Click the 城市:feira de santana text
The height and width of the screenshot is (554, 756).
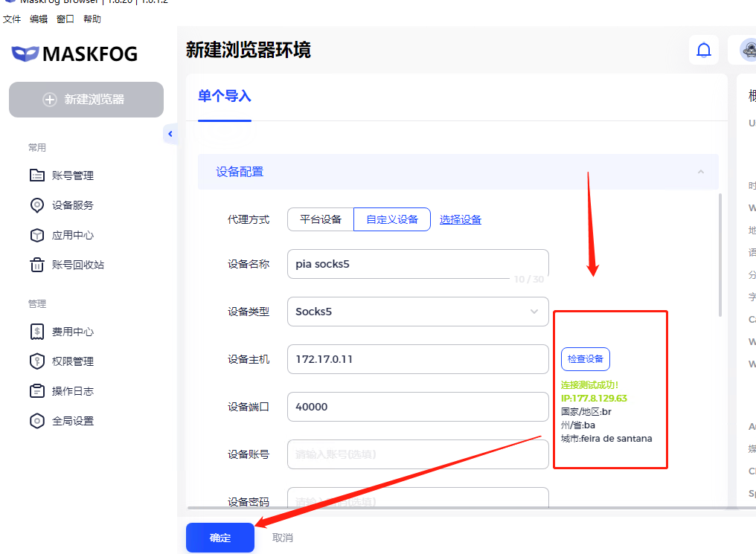point(606,439)
